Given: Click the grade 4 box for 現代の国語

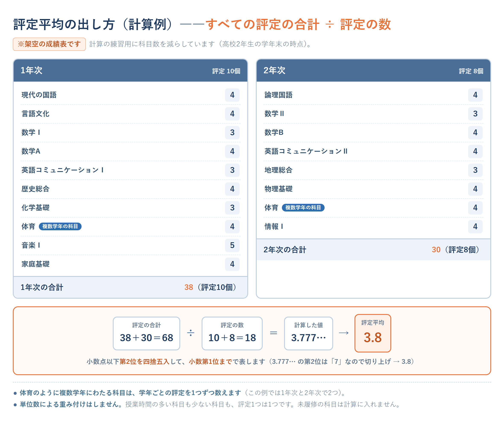Looking at the screenshot, I should 232,95.
